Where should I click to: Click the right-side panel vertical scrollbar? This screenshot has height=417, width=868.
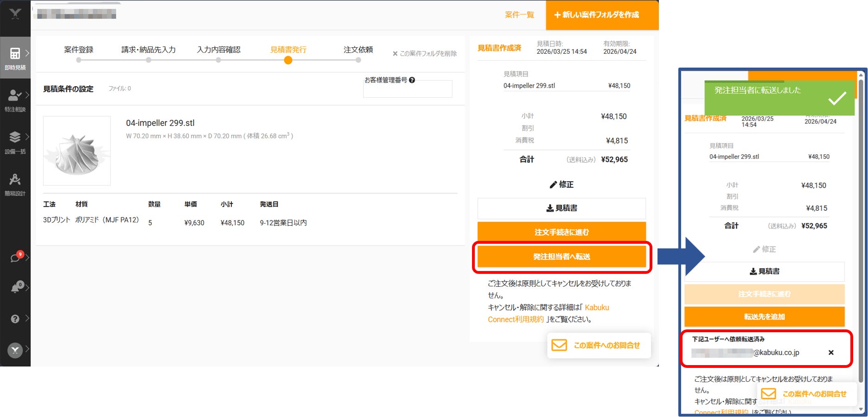[861, 232]
